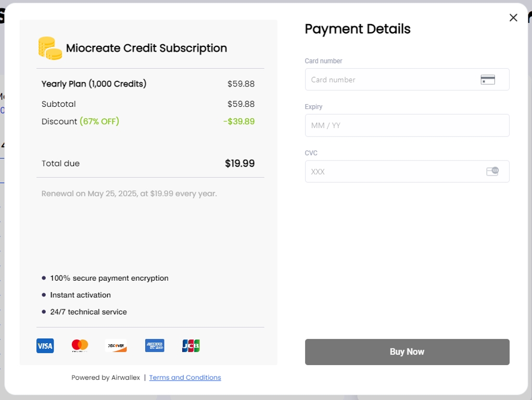
Task: Focus the CVC input field
Action: coord(407,171)
